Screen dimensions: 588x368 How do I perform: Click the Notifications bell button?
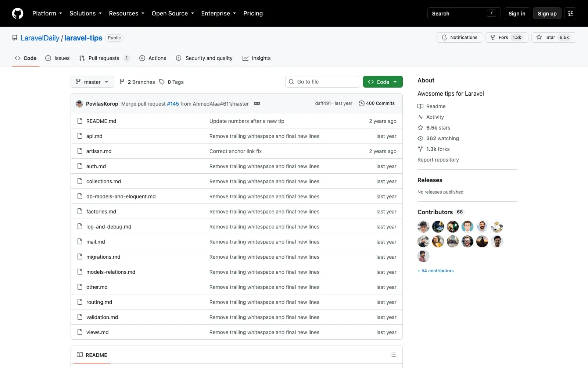(459, 38)
